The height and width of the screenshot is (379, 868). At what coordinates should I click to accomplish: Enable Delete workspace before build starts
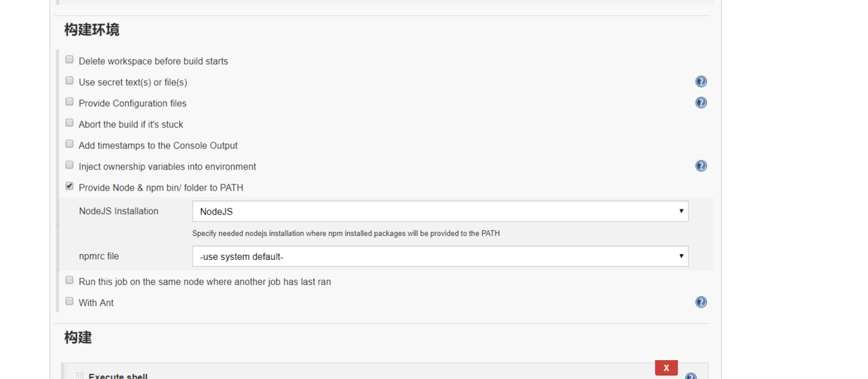(x=69, y=60)
